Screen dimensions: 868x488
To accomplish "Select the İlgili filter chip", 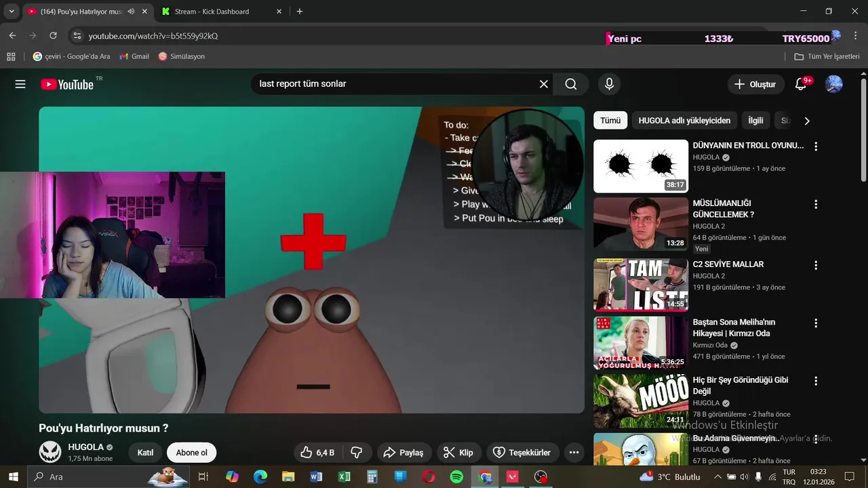I will coord(755,121).
